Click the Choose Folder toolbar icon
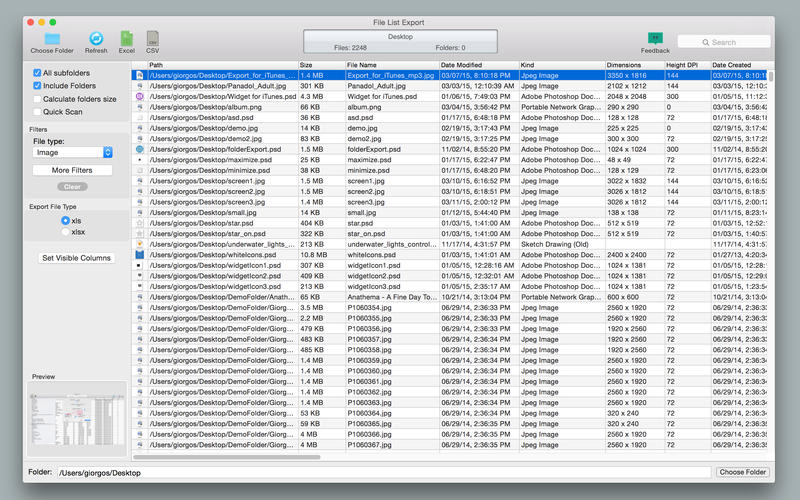 [x=51, y=38]
